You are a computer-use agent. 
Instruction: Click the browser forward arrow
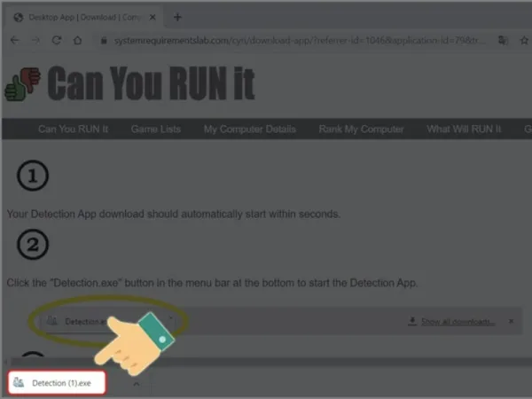coord(35,41)
